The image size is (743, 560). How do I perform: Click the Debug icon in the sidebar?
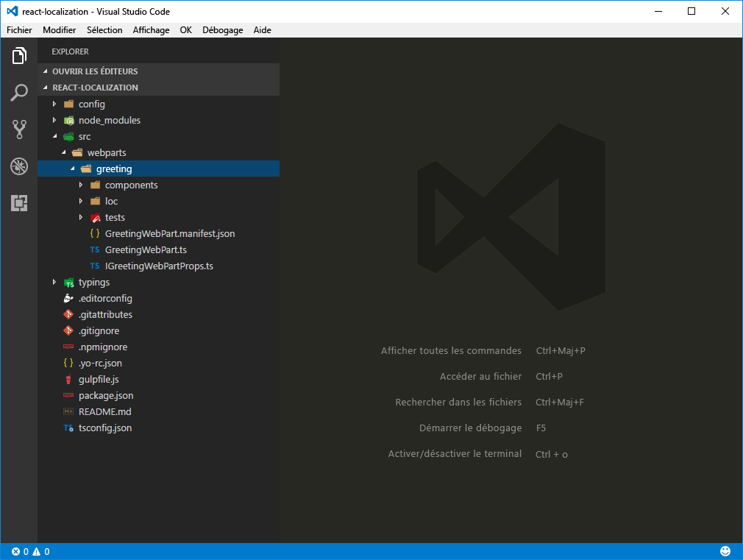click(x=18, y=166)
